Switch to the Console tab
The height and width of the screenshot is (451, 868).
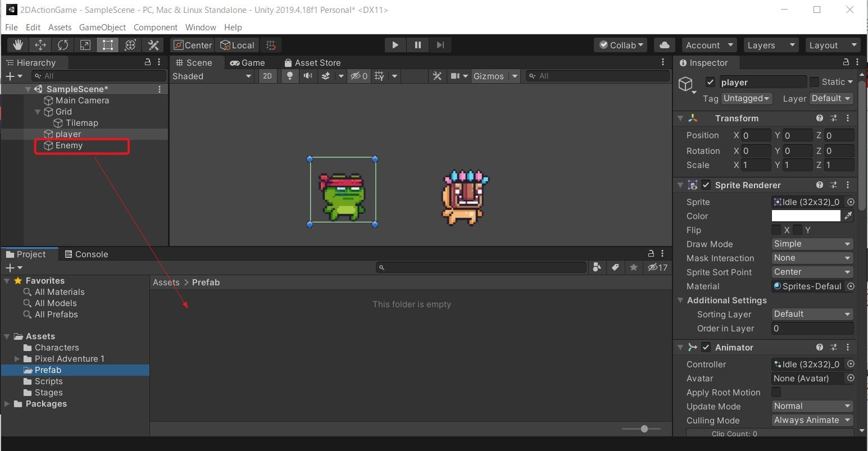pos(86,254)
